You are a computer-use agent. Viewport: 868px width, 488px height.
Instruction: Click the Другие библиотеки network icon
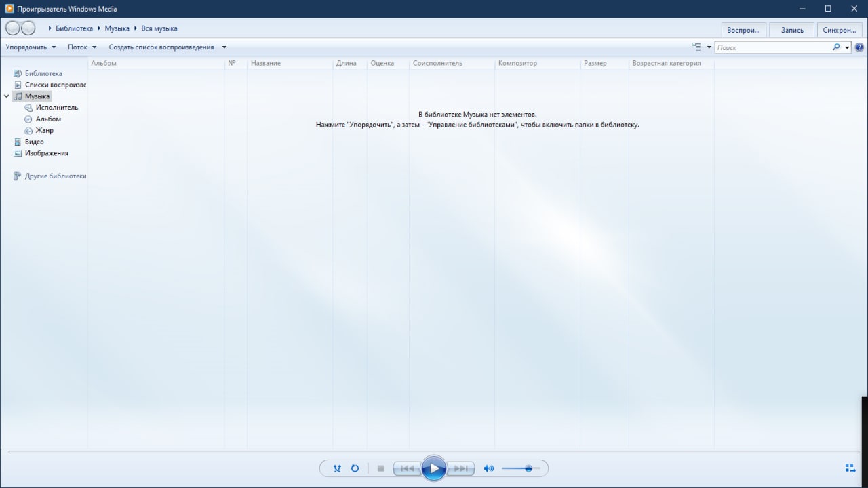pos(18,176)
